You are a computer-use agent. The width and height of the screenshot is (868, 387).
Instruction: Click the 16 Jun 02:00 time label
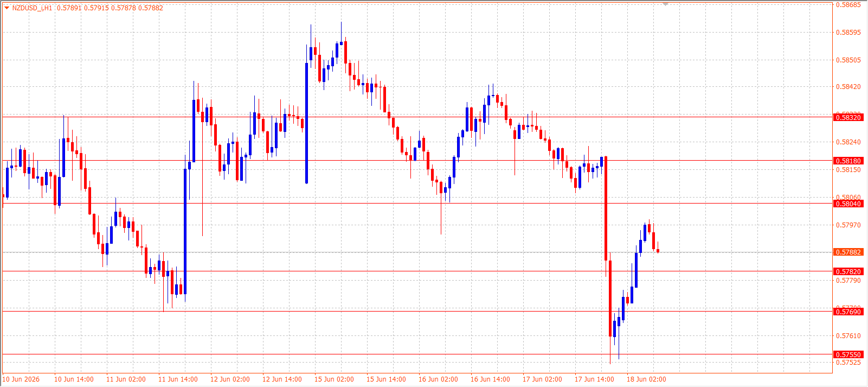(x=438, y=379)
